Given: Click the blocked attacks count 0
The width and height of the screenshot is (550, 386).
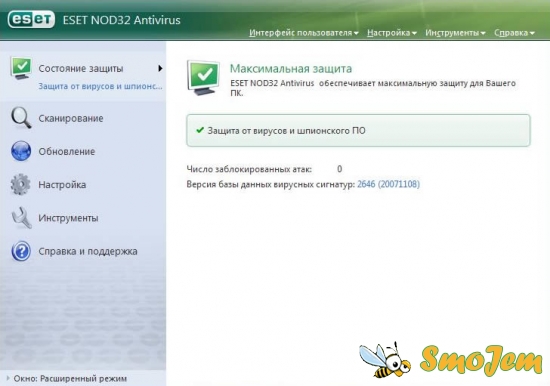Looking at the screenshot, I should pyautogui.click(x=340, y=169).
